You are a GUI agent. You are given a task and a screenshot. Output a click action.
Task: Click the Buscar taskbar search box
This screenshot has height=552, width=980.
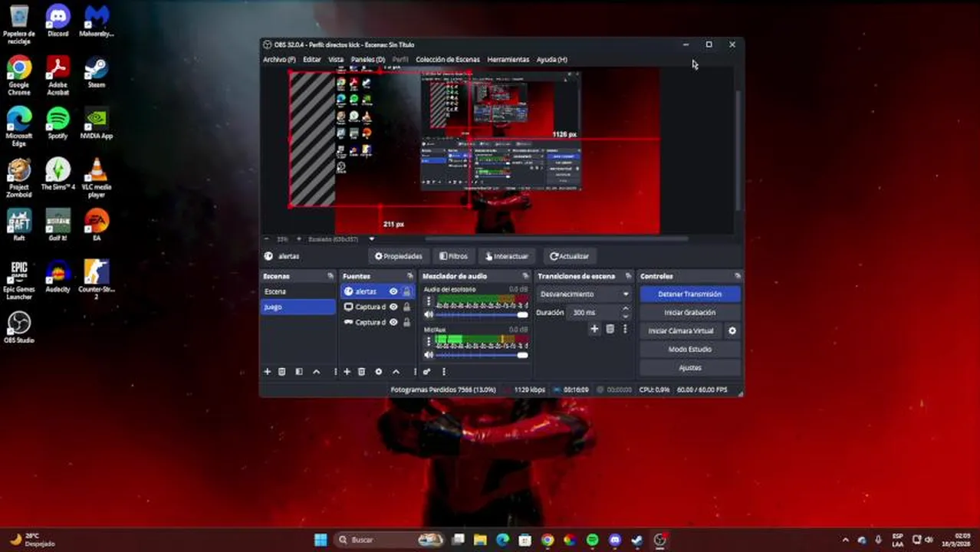tap(390, 540)
